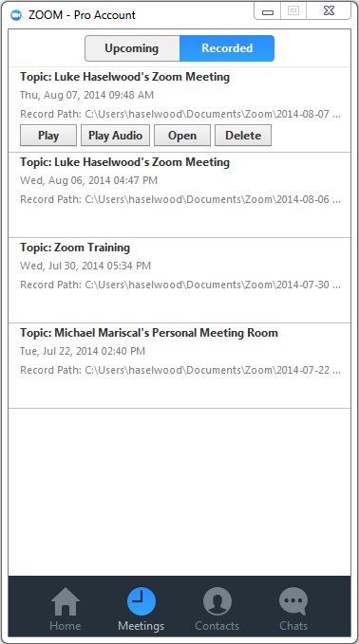Select the Recorded tab
Image resolution: width=359 pixels, height=644 pixels.
click(x=227, y=48)
